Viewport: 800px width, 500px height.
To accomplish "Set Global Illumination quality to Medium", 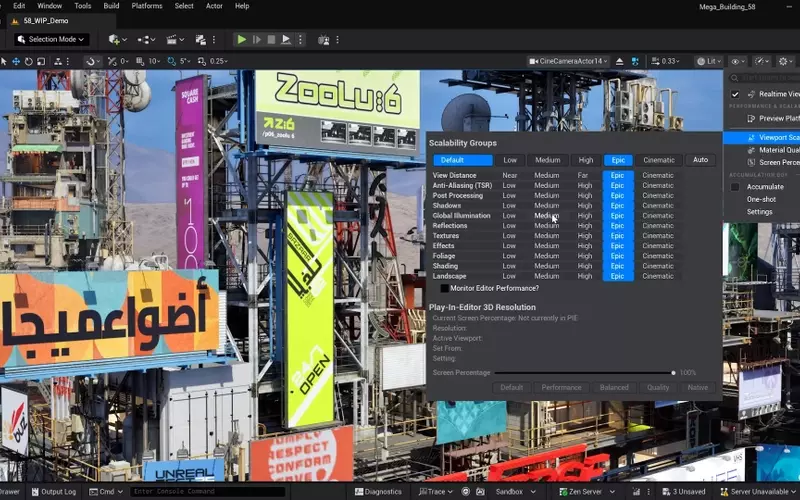I will (546, 216).
